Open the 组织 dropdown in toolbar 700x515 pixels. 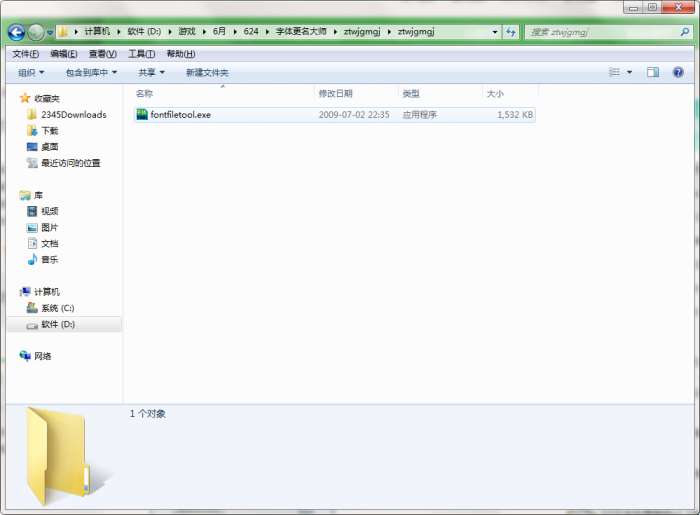31,72
